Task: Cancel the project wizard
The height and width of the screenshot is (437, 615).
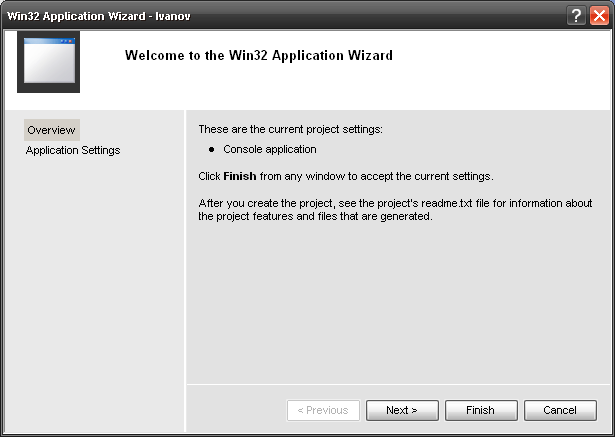Action: tap(560, 410)
